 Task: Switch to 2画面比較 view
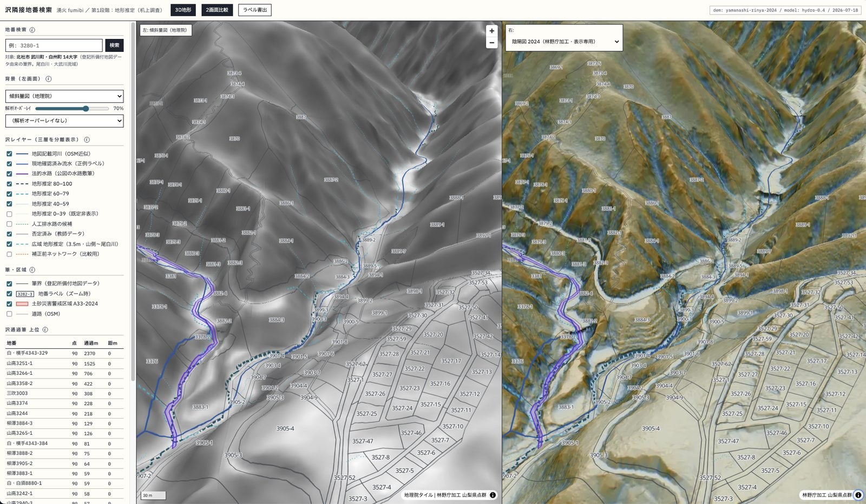[217, 10]
